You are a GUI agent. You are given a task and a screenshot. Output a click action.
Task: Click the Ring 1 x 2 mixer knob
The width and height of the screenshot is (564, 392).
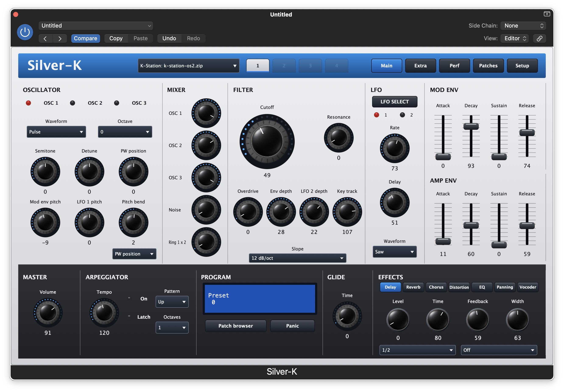pyautogui.click(x=206, y=242)
